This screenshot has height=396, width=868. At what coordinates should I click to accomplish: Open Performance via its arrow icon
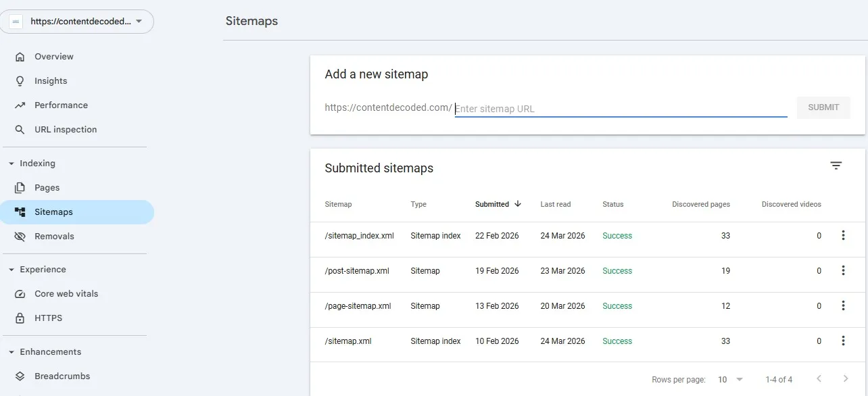tap(21, 105)
